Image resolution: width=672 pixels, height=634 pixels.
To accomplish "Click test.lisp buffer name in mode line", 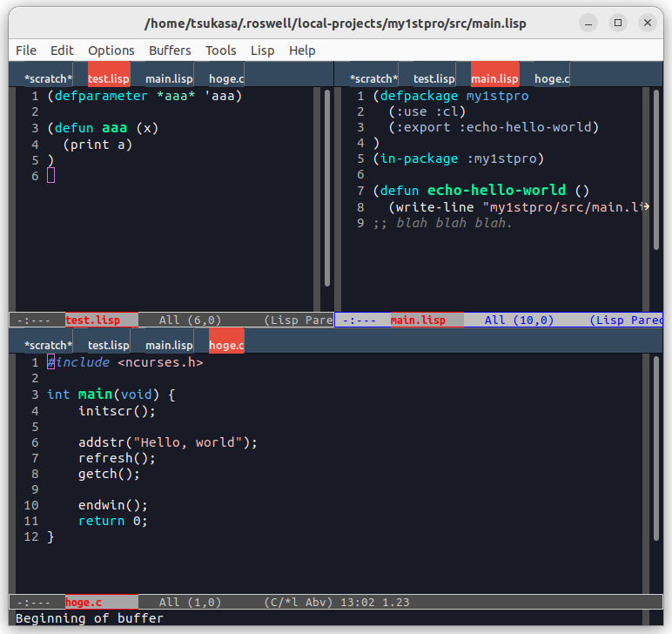I will [92, 320].
